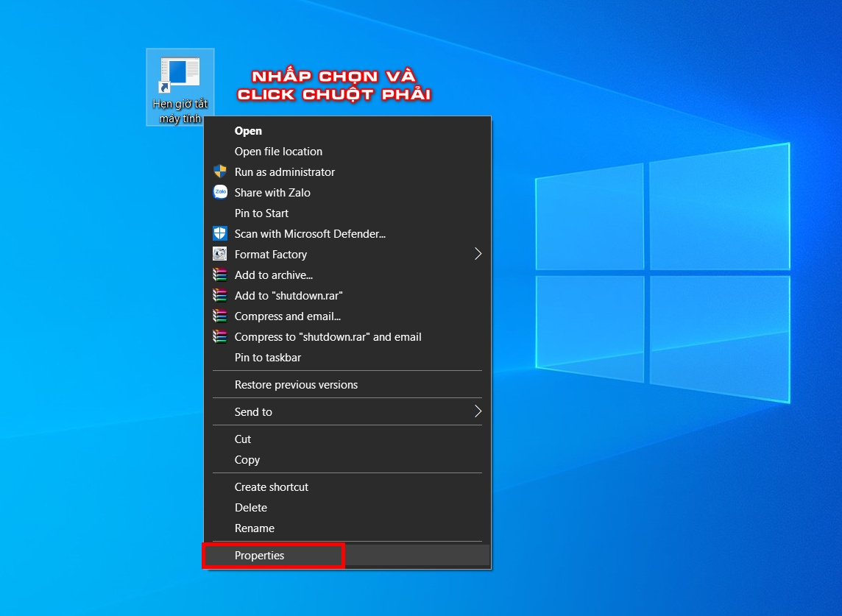Select Scan with Microsoft Defender...
Viewport: 842px width, 616px height.
coord(347,233)
